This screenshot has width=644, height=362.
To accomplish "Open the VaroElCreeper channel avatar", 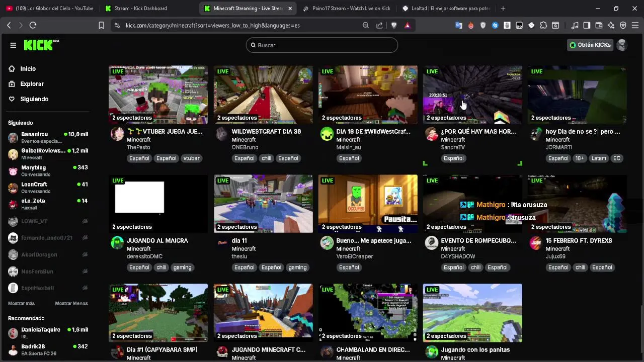I will click(327, 243).
